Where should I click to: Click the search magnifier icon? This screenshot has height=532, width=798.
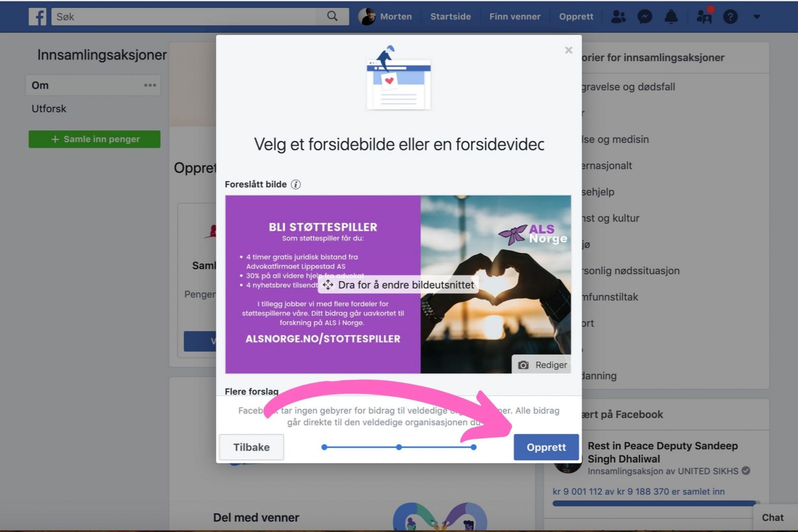pyautogui.click(x=332, y=16)
